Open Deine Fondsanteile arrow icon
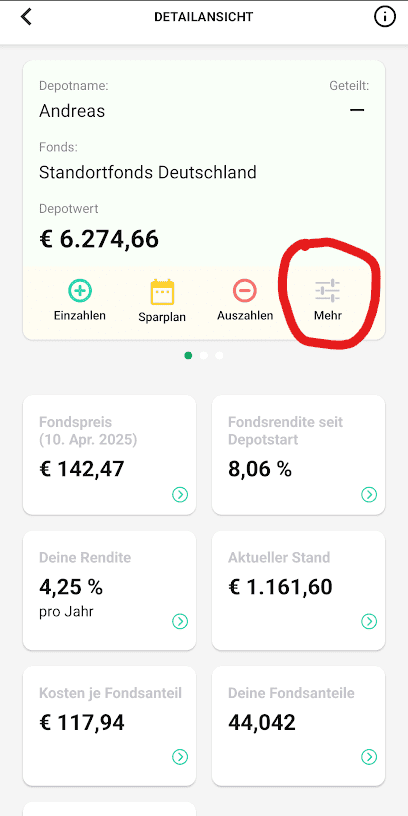The height and width of the screenshot is (816, 408). click(369, 757)
